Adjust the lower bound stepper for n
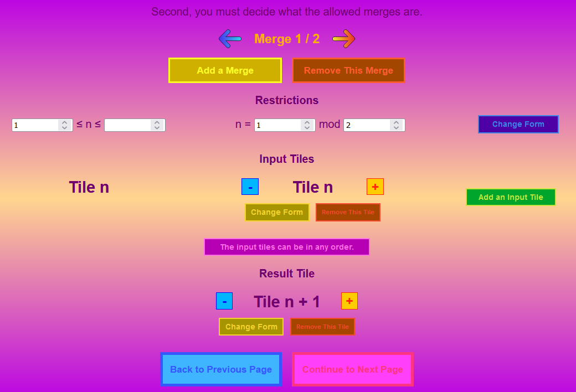The image size is (576, 392). (x=64, y=125)
